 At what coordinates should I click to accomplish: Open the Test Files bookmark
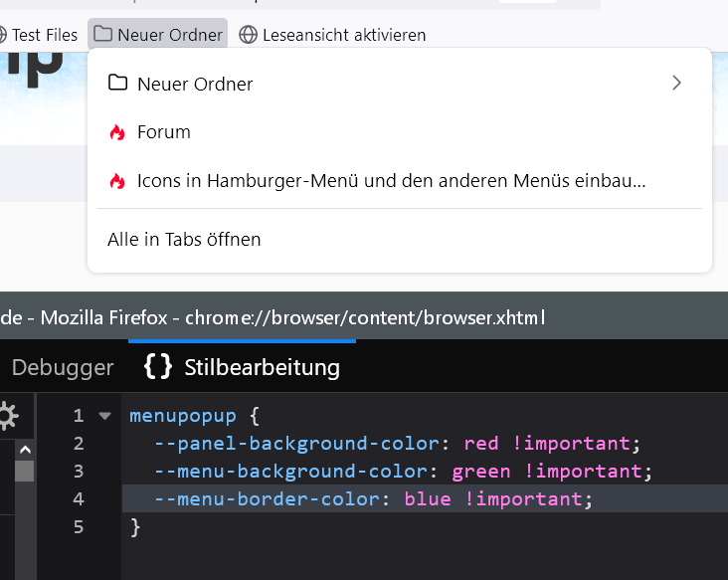pos(44,35)
